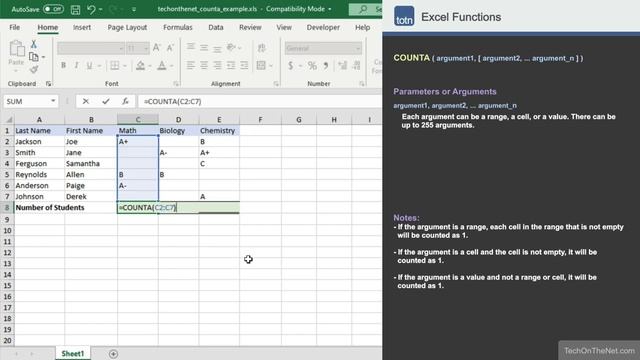Open the Developer ribbon tab
The image size is (640, 360).
323,27
